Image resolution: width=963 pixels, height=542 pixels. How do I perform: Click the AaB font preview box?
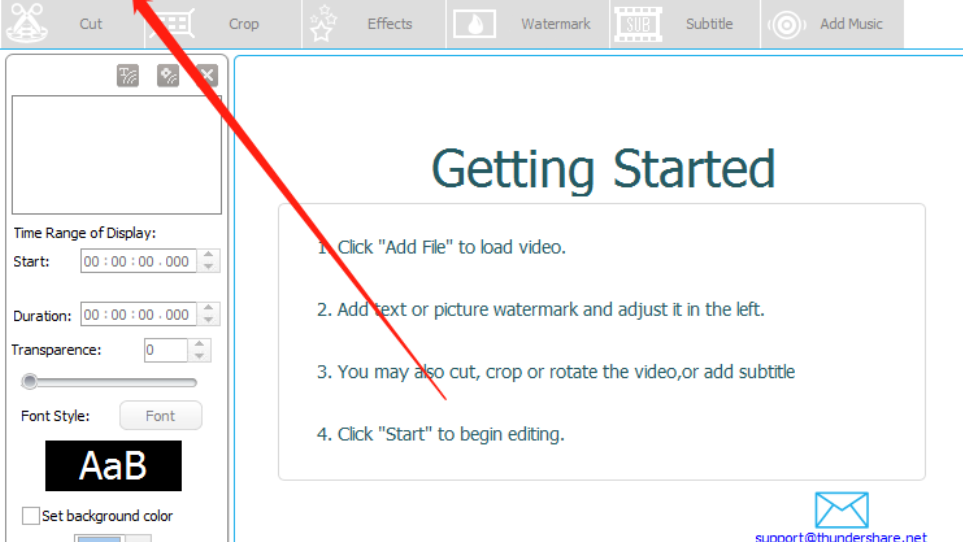tap(113, 466)
